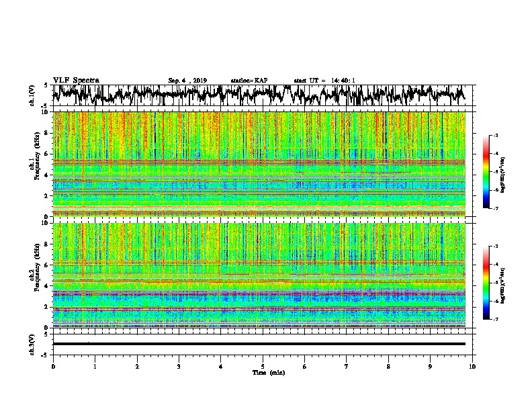This screenshot has width=532, height=411.
Task: Click time axis tick label "6"
Action: [304, 367]
